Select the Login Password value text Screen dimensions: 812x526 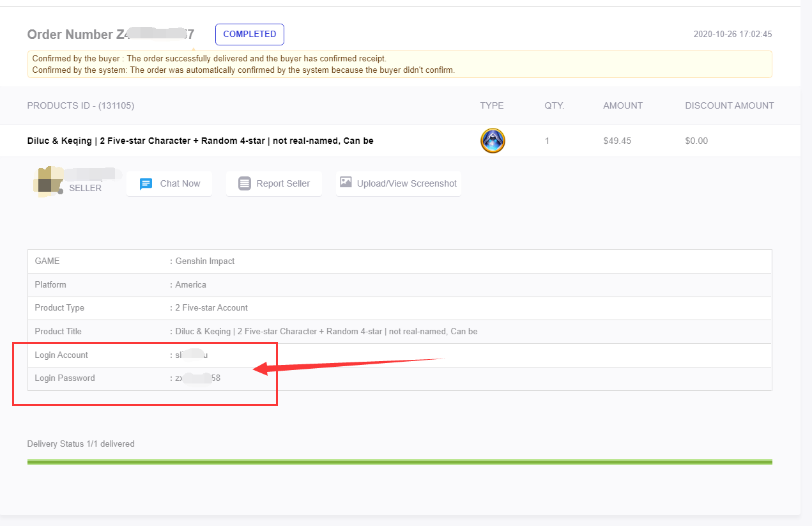coord(198,378)
